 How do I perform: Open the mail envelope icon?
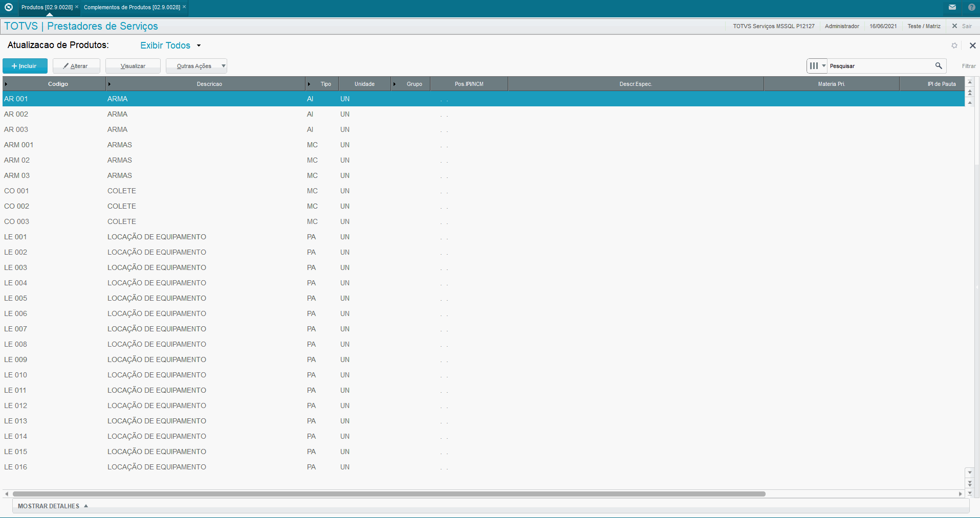[952, 7]
